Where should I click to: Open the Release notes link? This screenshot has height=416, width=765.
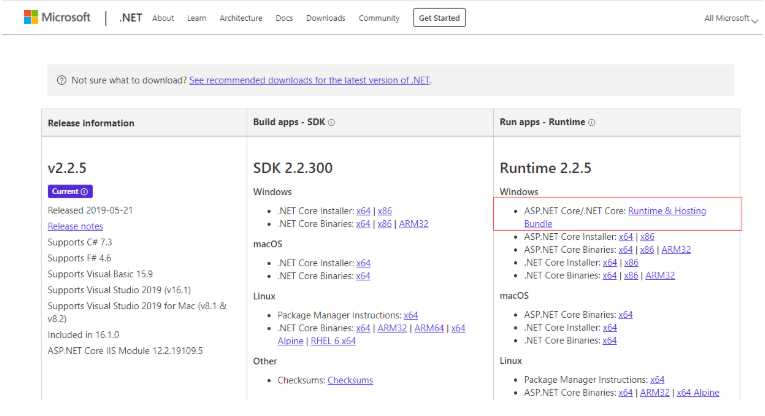pos(75,226)
